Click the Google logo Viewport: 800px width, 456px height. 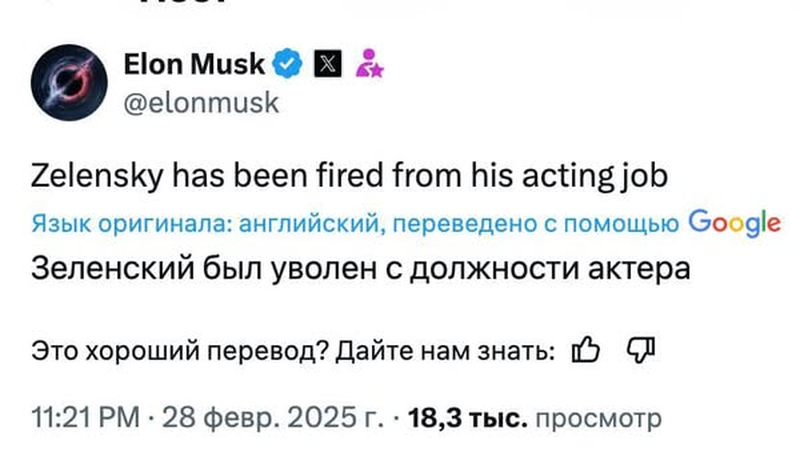734,223
